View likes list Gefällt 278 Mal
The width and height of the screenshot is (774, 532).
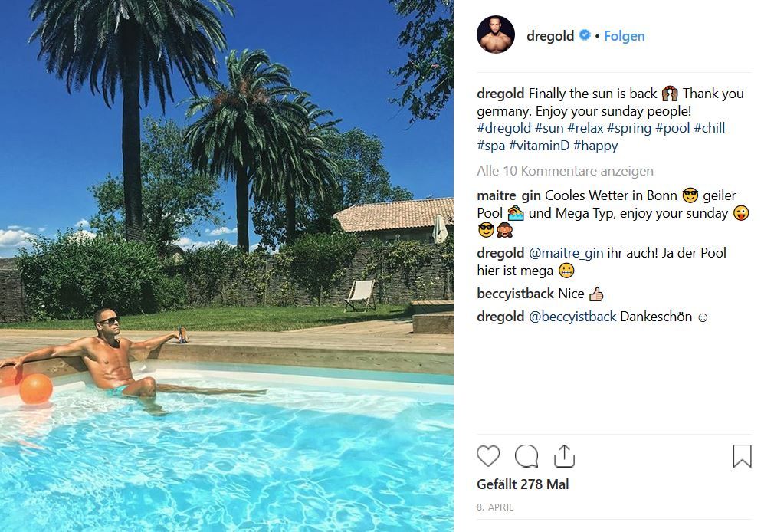click(522, 484)
